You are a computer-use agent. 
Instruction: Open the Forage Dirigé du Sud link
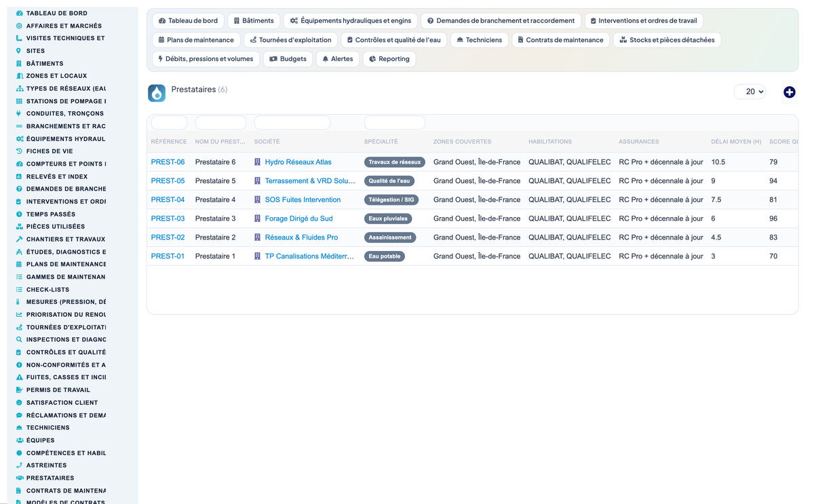(298, 219)
